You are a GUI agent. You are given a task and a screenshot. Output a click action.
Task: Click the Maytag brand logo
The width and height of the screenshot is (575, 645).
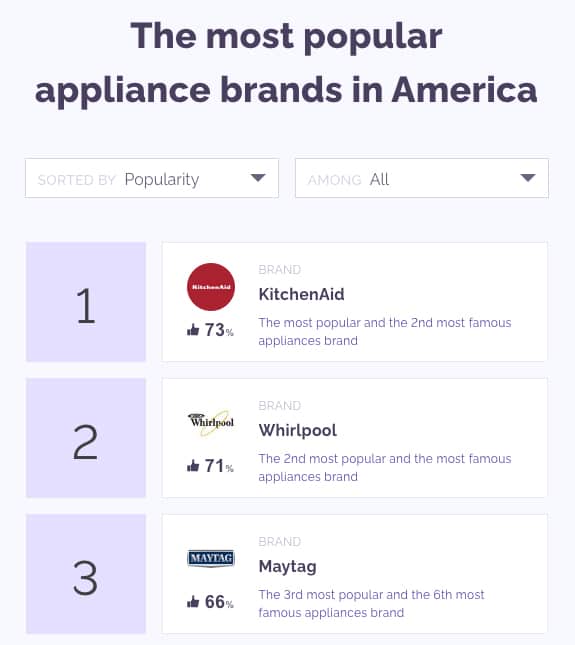coord(211,558)
